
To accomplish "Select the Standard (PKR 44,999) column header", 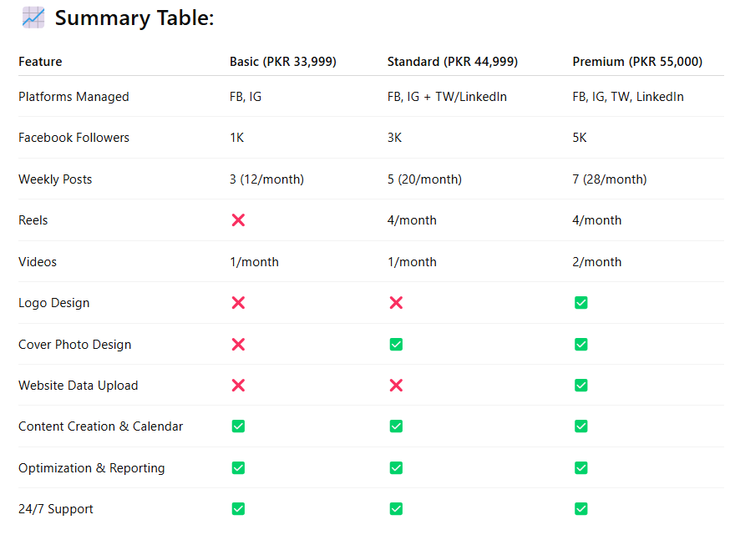I will click(453, 62).
